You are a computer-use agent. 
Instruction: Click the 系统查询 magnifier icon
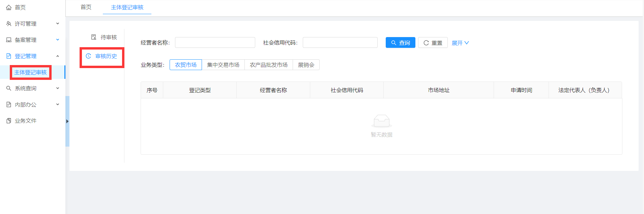point(9,88)
